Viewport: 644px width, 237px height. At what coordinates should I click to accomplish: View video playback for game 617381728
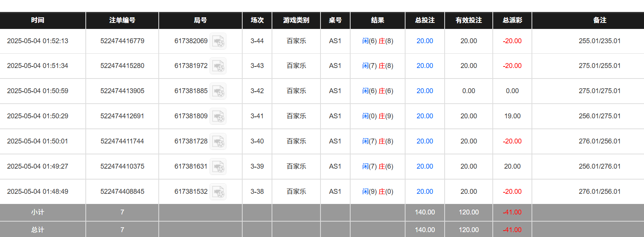tap(219, 141)
